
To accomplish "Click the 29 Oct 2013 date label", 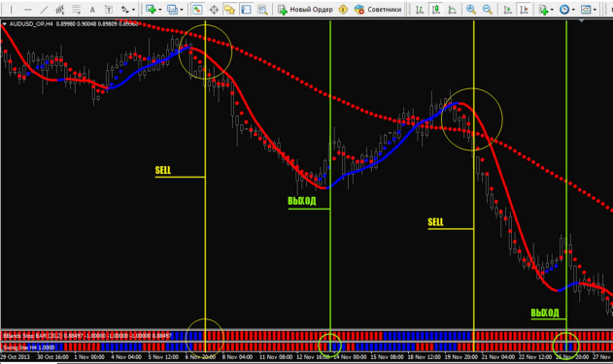I will tap(15, 357).
